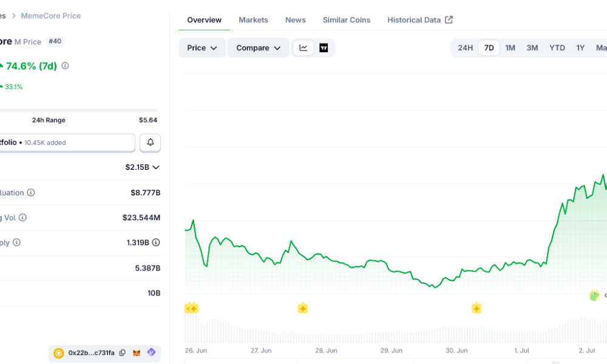Click star event marker near 30. Jun

click(x=476, y=308)
